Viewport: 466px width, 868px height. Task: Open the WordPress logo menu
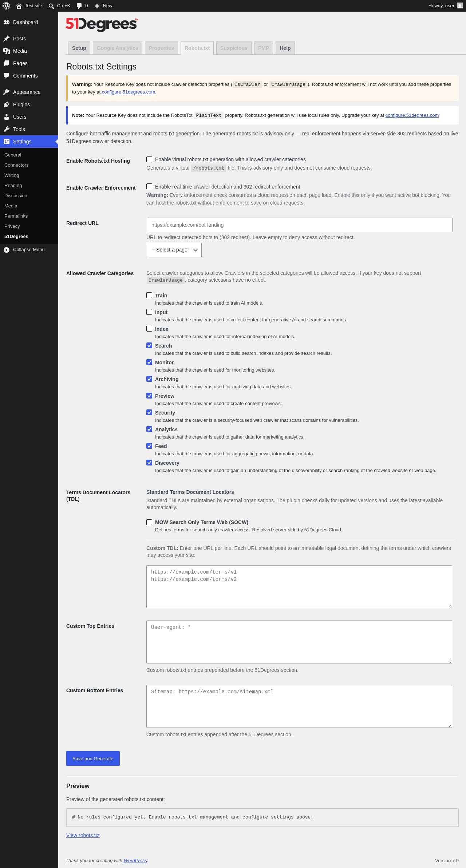[6, 6]
